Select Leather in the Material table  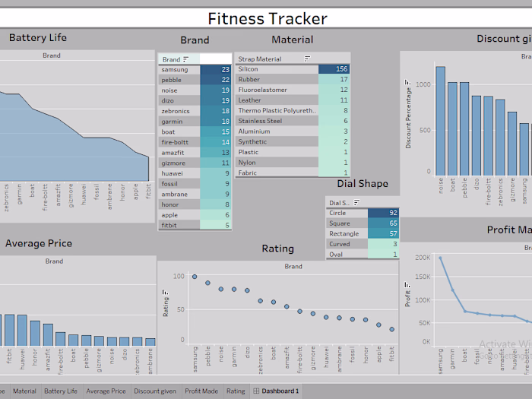tap(293, 100)
